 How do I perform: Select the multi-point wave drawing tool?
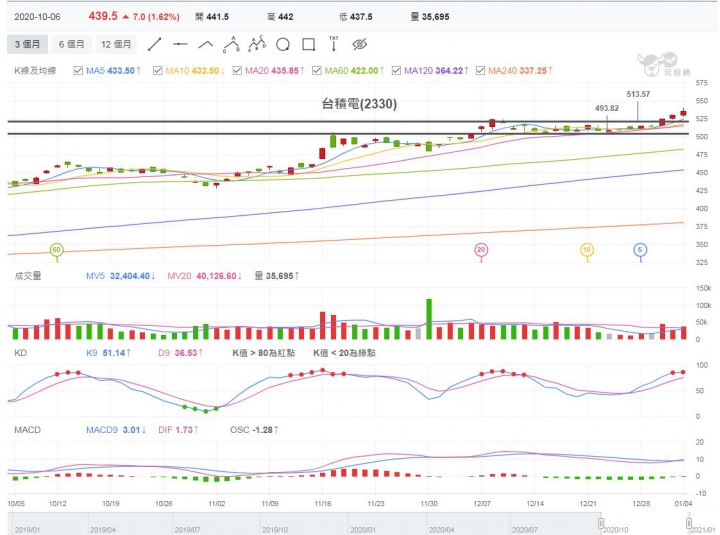coord(257,44)
